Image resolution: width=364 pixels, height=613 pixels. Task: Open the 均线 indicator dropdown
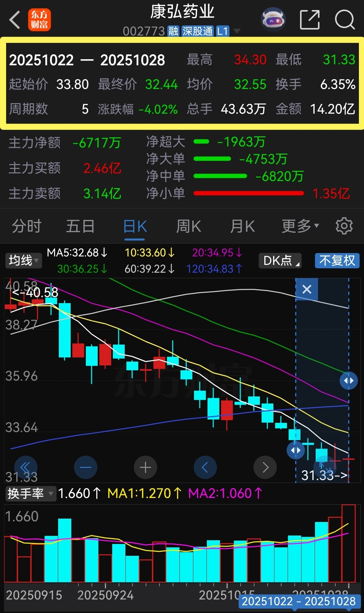tap(23, 260)
